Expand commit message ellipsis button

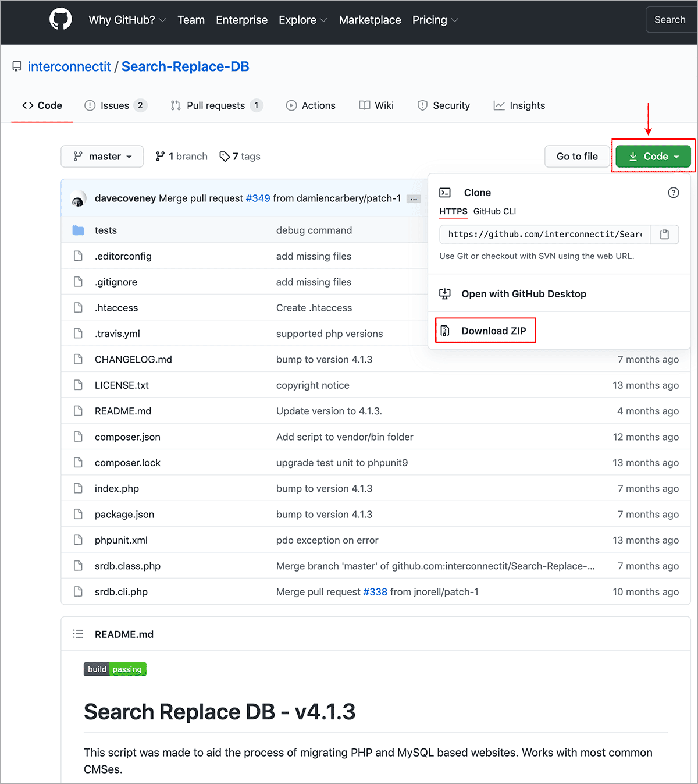pos(414,199)
